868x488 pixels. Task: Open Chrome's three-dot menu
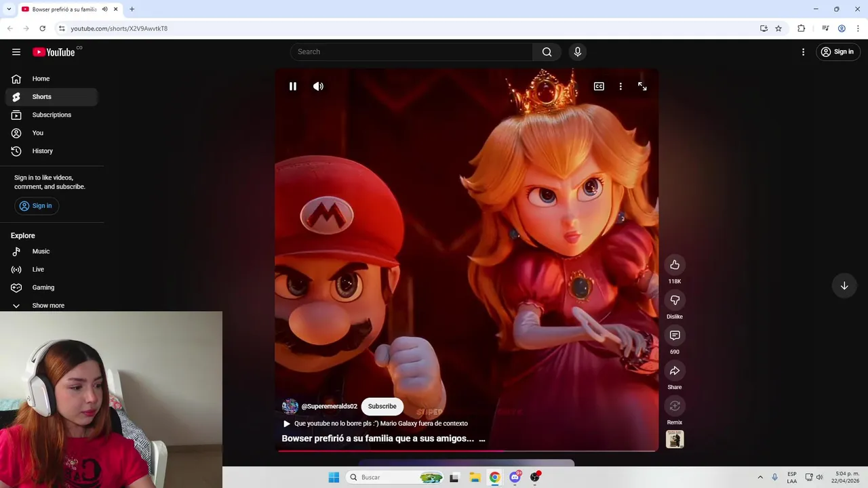[858, 28]
